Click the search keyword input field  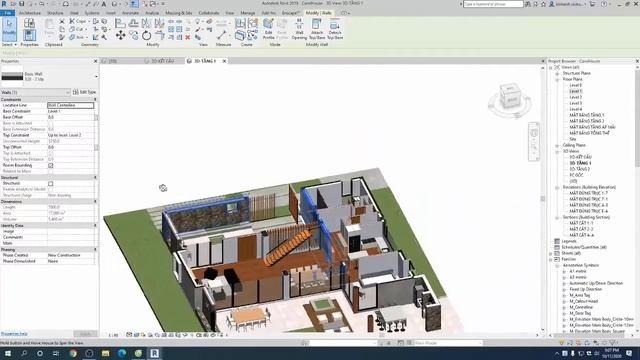[493, 4]
